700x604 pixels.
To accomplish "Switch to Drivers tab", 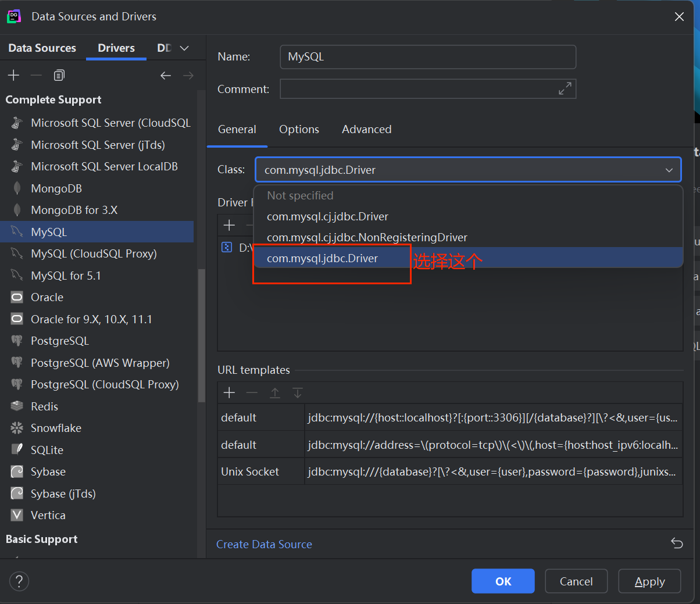I will coord(116,48).
